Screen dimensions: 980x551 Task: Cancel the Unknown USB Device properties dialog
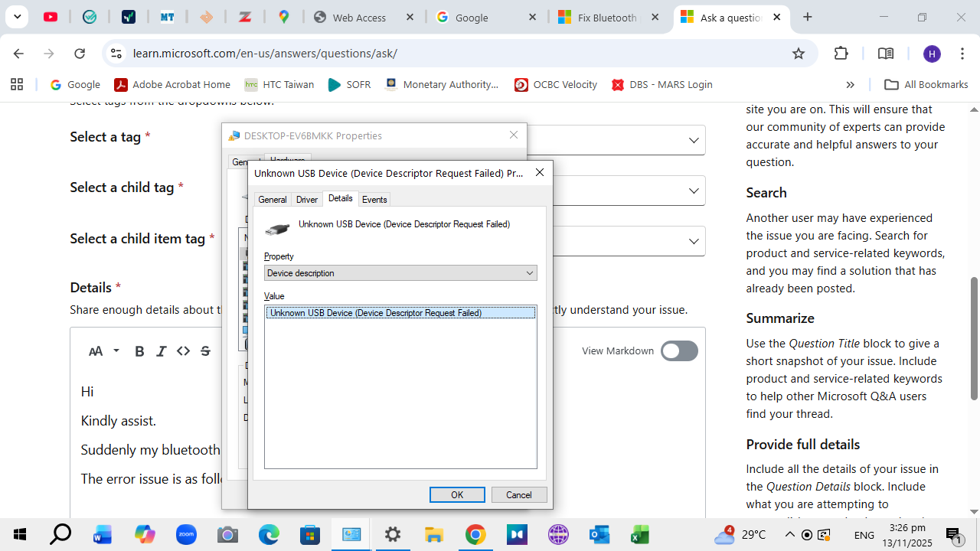[x=519, y=494]
